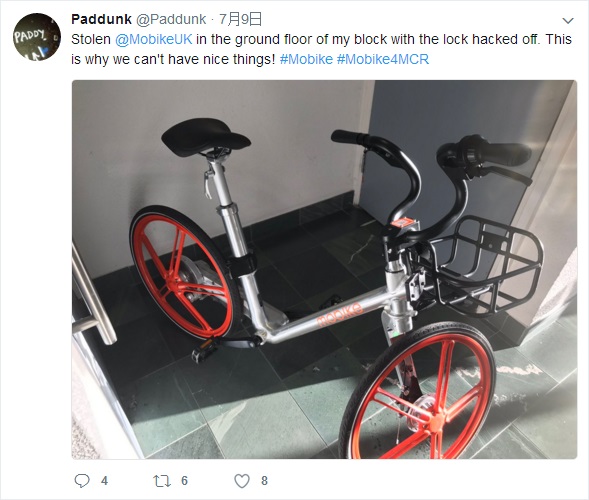
Task: Click the mobike logo on bike frame
Action: (x=340, y=314)
